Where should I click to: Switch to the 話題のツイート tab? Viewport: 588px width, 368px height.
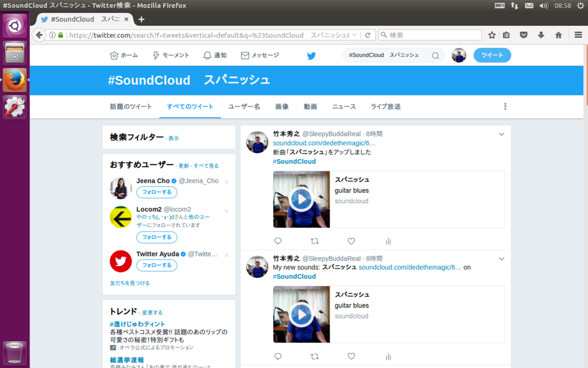(x=131, y=106)
